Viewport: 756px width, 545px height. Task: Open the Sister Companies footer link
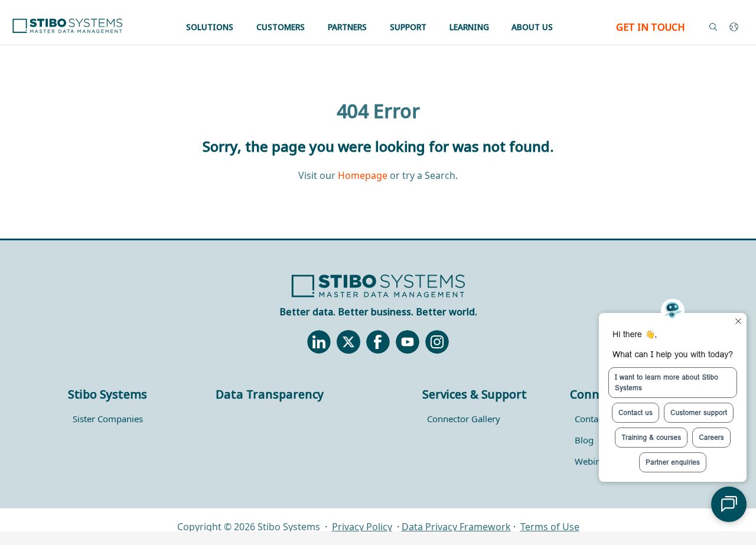point(107,419)
